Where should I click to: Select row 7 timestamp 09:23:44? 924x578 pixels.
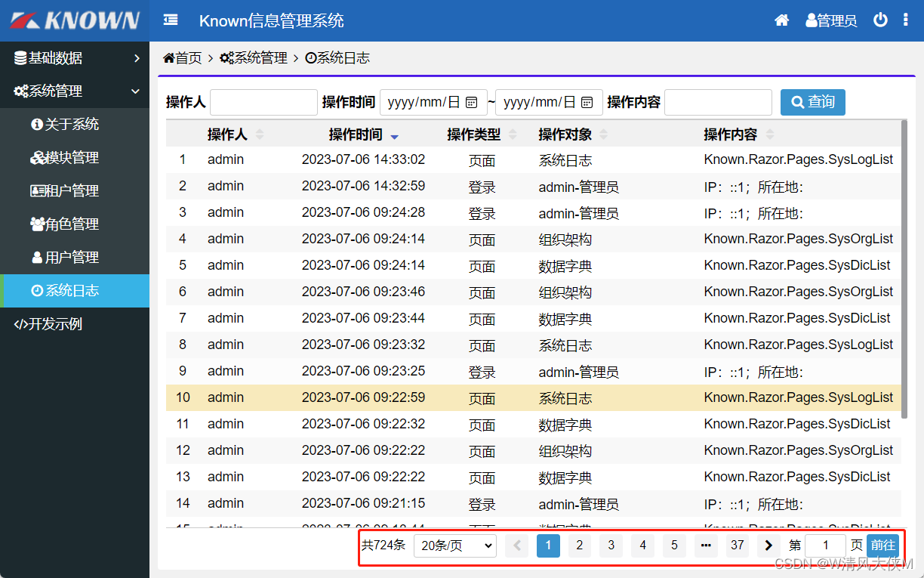tap(363, 318)
